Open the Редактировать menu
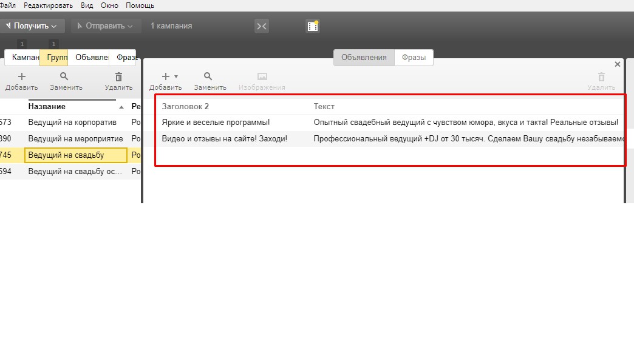Viewport: 634px width, 364px height. 48,5
